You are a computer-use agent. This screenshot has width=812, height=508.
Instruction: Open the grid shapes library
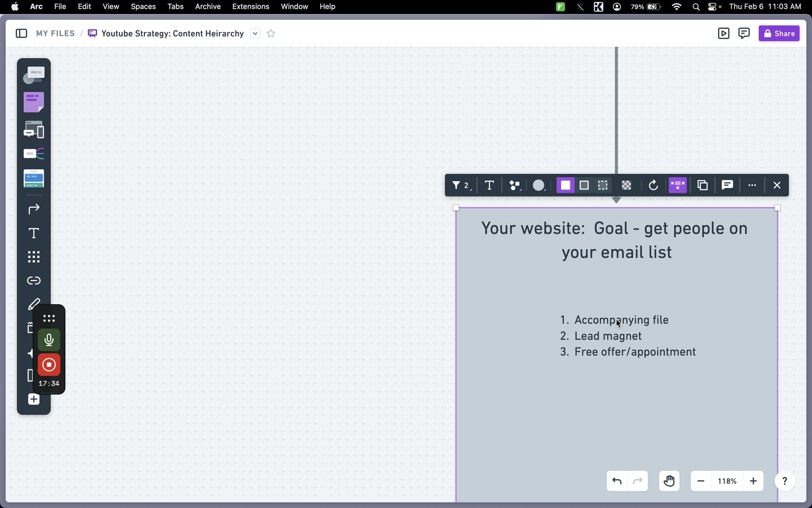[33, 257]
